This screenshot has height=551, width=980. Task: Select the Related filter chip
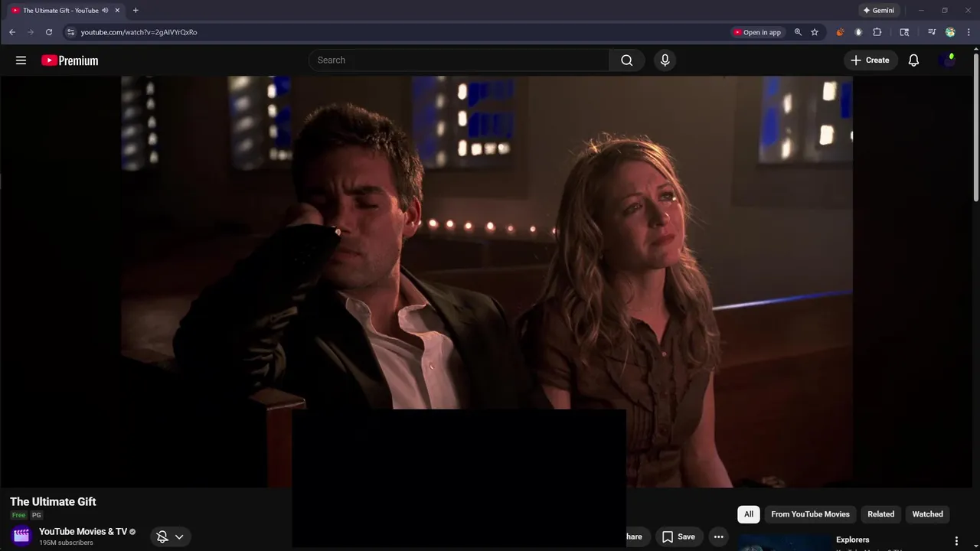(880, 514)
